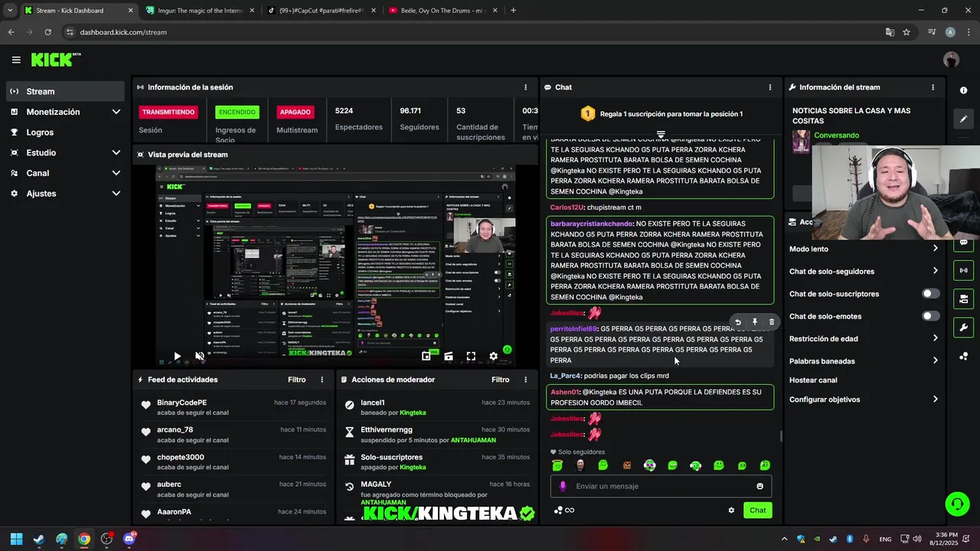This screenshot has width=980, height=551.
Task: Open Feed de actividades options menu
Action: [322, 380]
